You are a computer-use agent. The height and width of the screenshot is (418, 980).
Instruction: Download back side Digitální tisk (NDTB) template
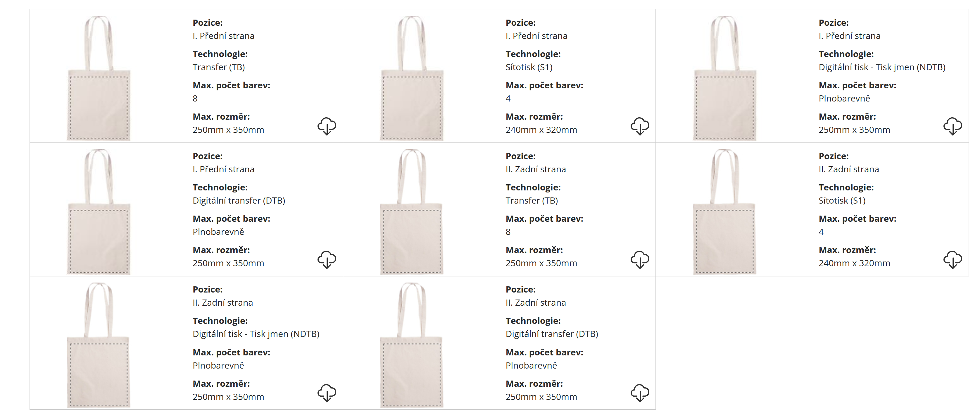click(327, 393)
